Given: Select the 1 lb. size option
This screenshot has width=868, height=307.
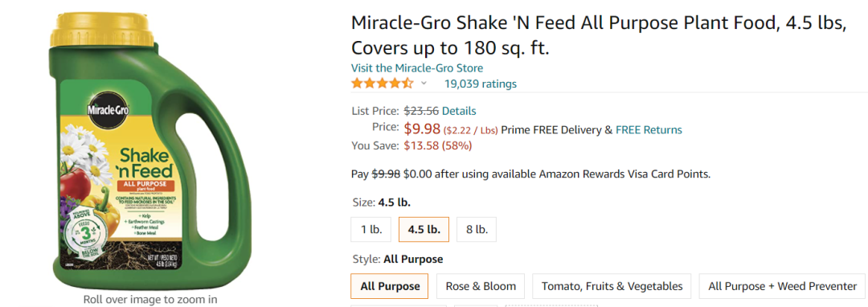Looking at the screenshot, I should tap(371, 230).
